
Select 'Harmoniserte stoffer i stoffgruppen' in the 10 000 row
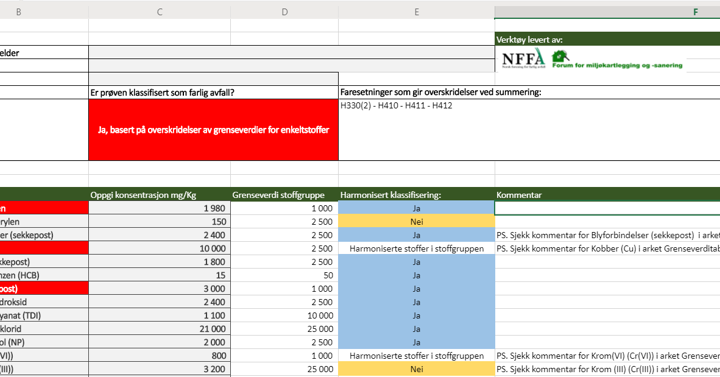coord(416,248)
